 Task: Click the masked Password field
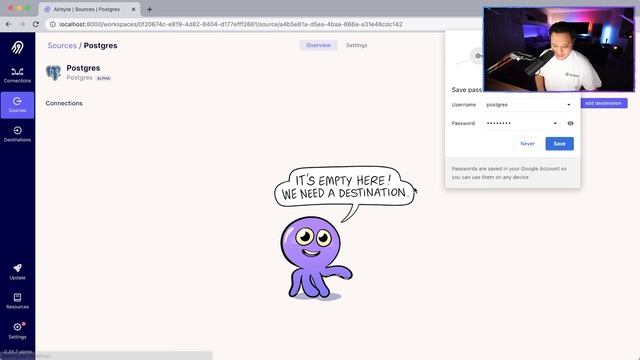(x=521, y=123)
